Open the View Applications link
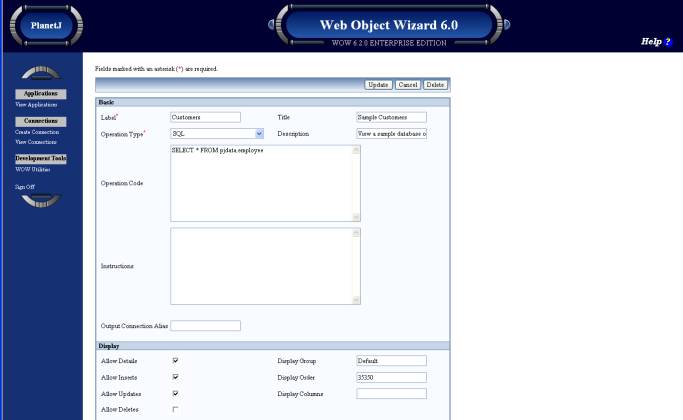683x420 pixels. click(36, 105)
